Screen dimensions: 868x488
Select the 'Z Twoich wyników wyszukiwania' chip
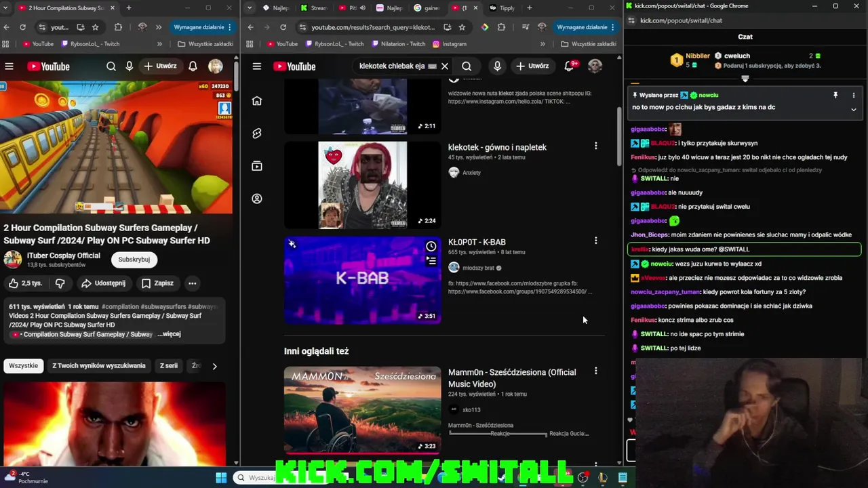(99, 366)
